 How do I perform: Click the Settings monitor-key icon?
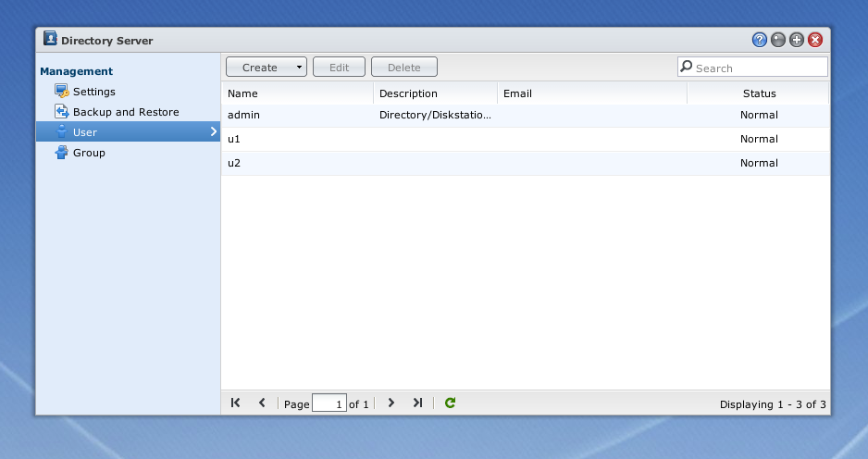(61, 91)
